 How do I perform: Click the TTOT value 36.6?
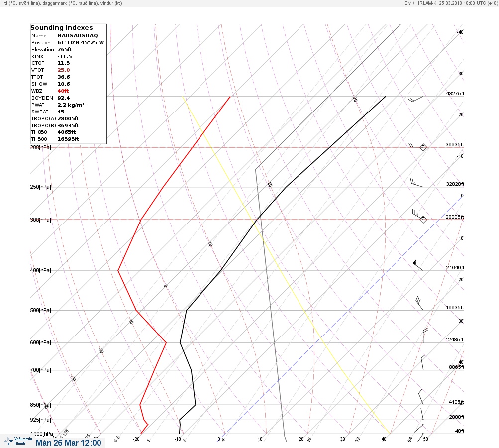tap(63, 77)
